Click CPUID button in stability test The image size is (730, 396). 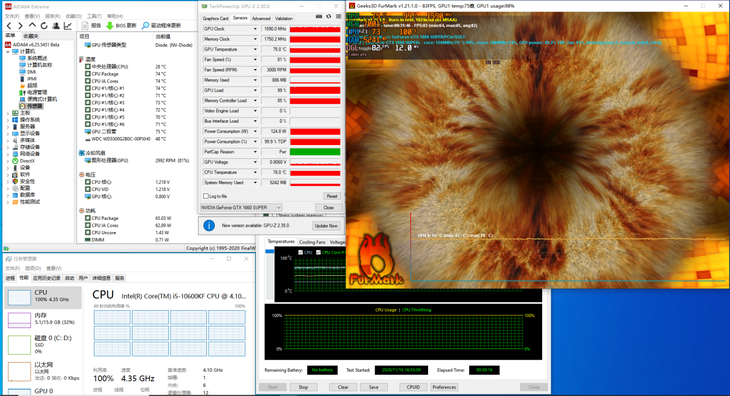413,387
